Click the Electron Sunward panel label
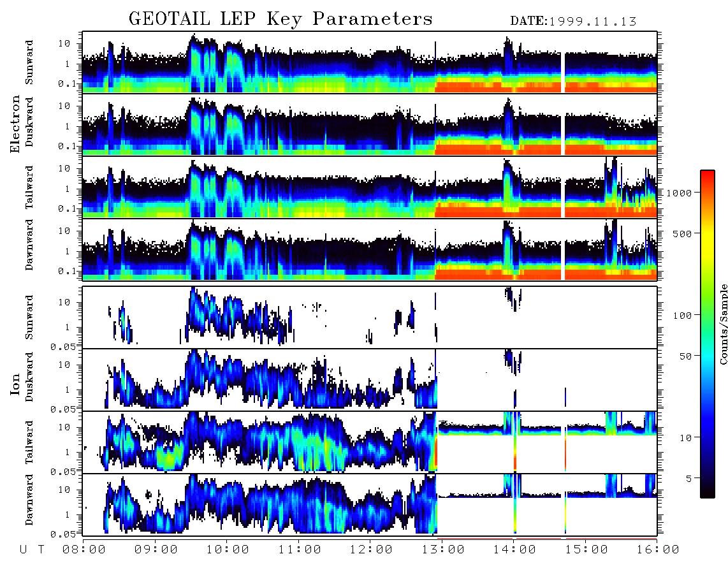The height and width of the screenshot is (561, 728). pyautogui.click(x=29, y=62)
